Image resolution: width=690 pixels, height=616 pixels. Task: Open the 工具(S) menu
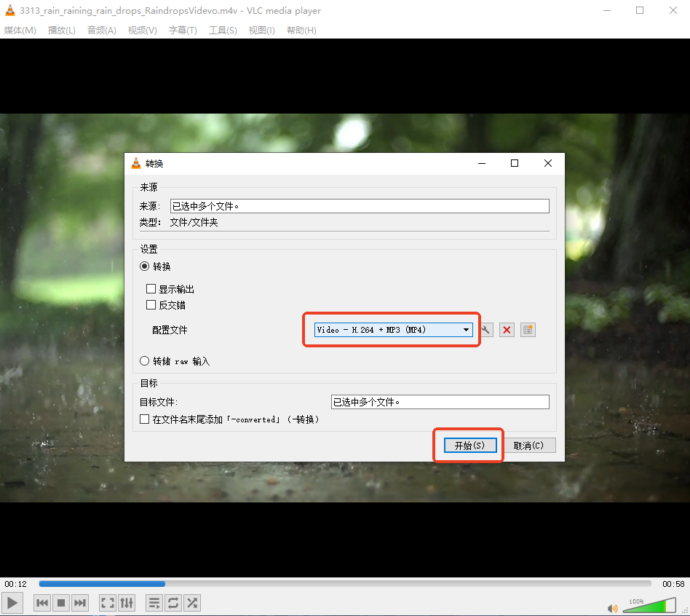point(223,30)
